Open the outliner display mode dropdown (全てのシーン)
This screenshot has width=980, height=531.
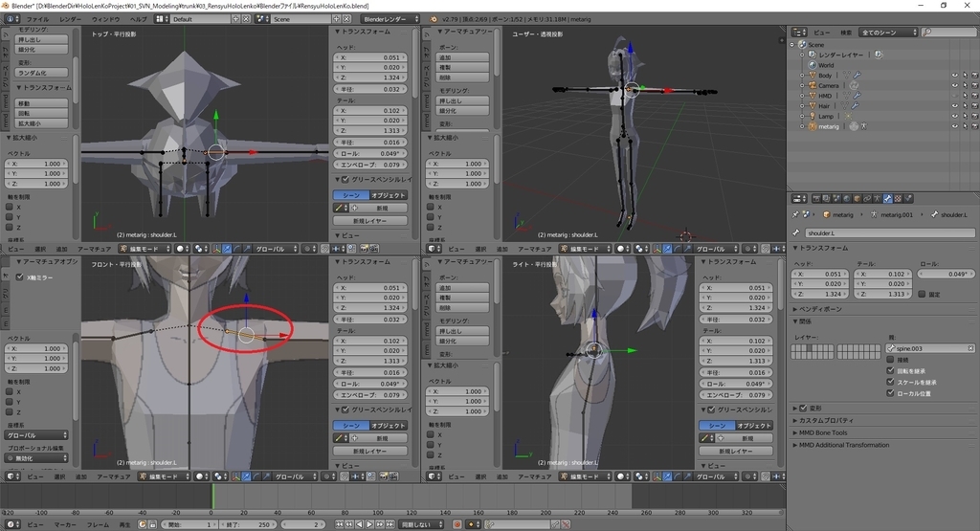coord(888,33)
